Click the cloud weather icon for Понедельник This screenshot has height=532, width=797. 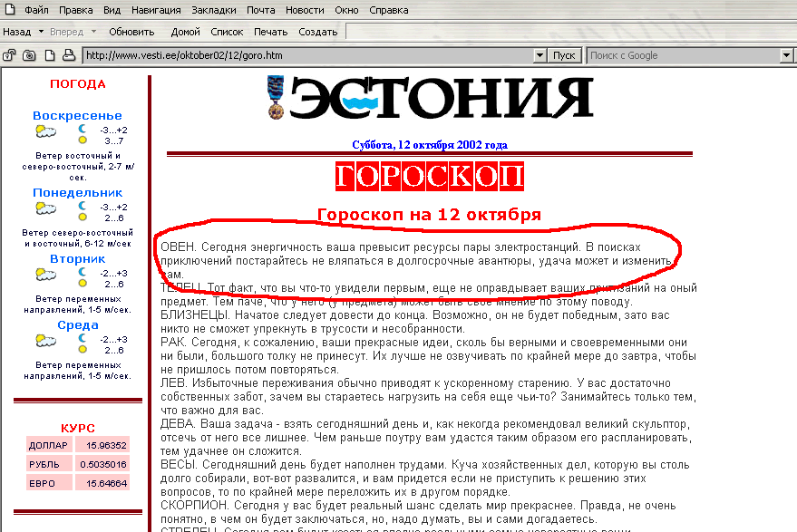[x=45, y=208]
